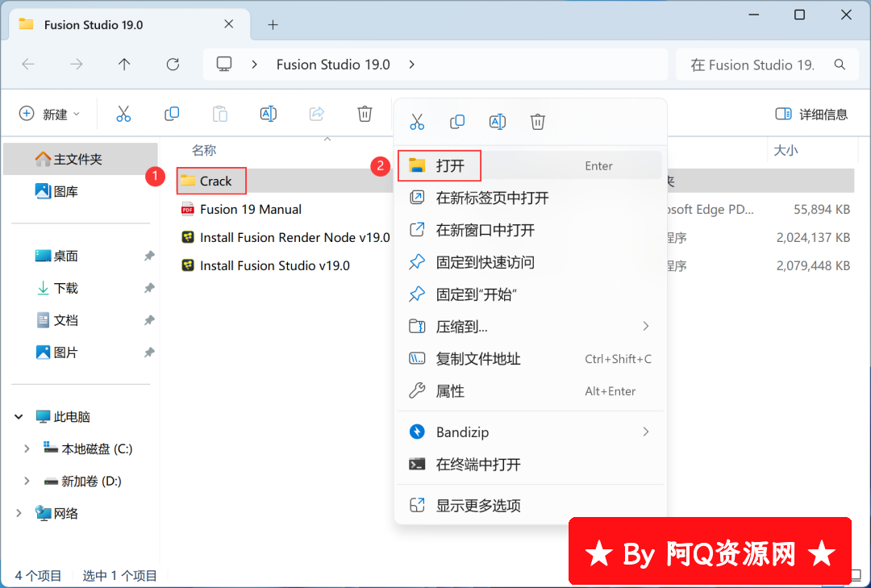871x588 pixels.
Task: Open the 新建 dropdown menu
Action: pyautogui.click(x=49, y=114)
